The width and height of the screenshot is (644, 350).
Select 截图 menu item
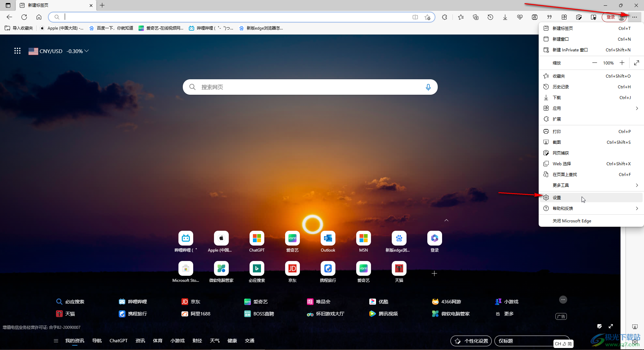pyautogui.click(x=591, y=142)
